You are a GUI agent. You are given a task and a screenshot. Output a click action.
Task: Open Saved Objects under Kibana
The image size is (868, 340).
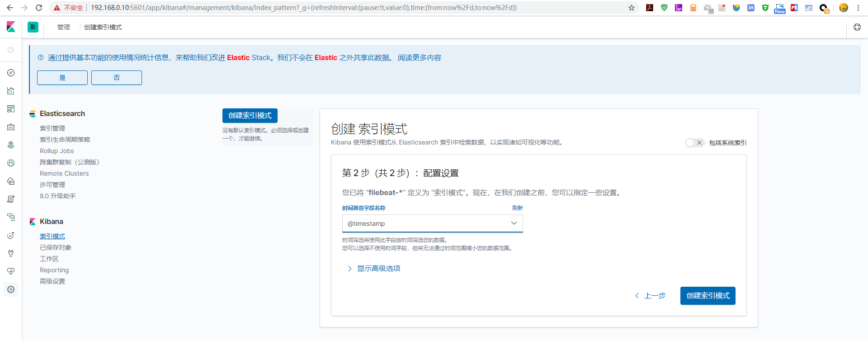point(56,247)
